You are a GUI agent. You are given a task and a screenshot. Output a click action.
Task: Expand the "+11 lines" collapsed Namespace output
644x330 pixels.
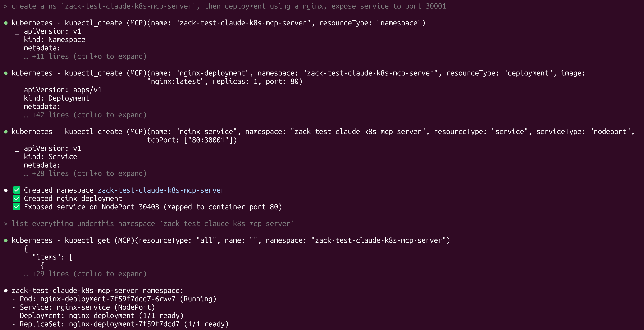85,57
